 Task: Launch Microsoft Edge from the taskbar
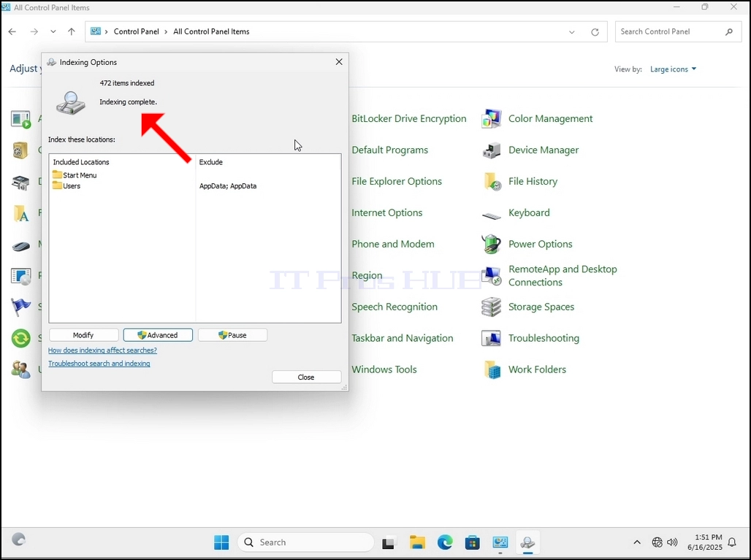point(445,542)
